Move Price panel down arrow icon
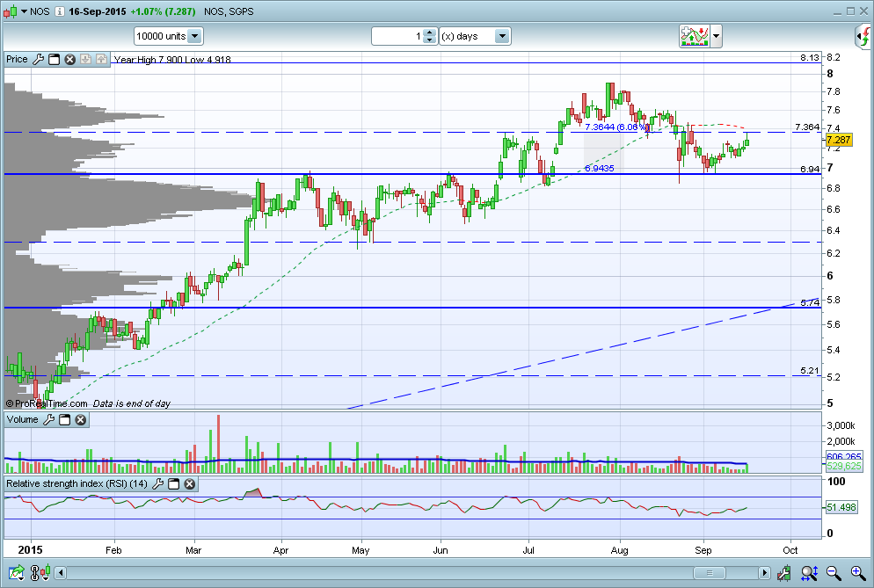Image resolution: width=874 pixels, height=588 pixels. click(x=85, y=59)
